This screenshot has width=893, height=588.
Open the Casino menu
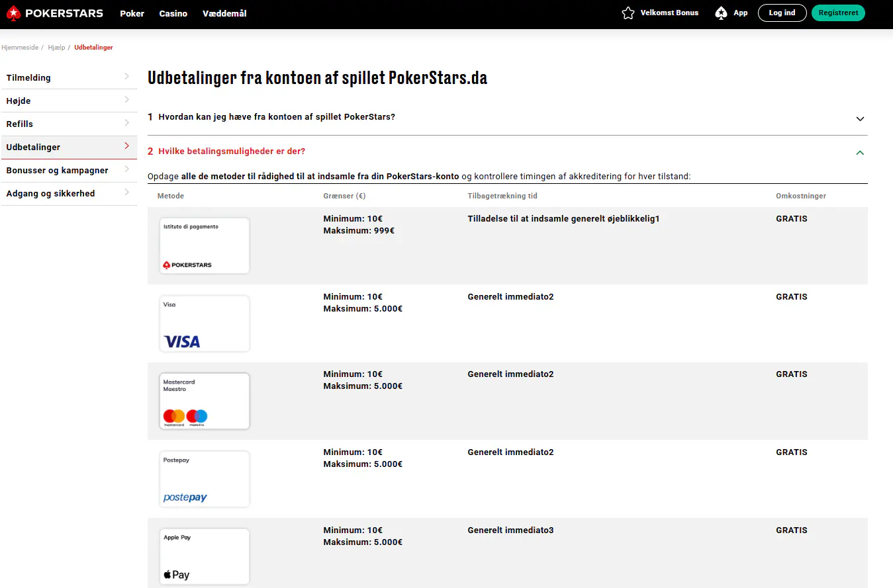point(173,13)
